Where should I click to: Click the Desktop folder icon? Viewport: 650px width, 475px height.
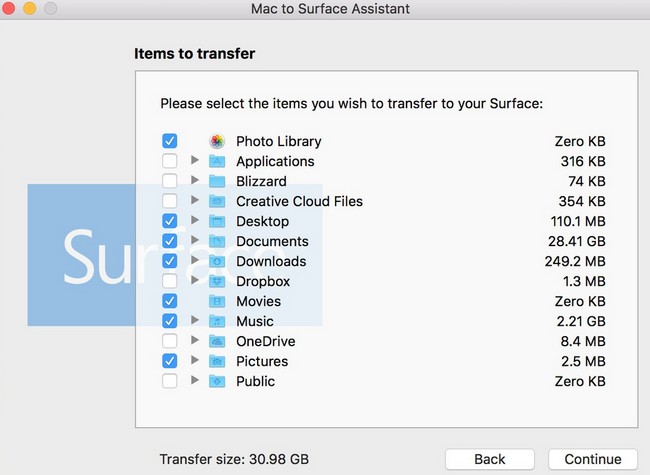(x=217, y=221)
